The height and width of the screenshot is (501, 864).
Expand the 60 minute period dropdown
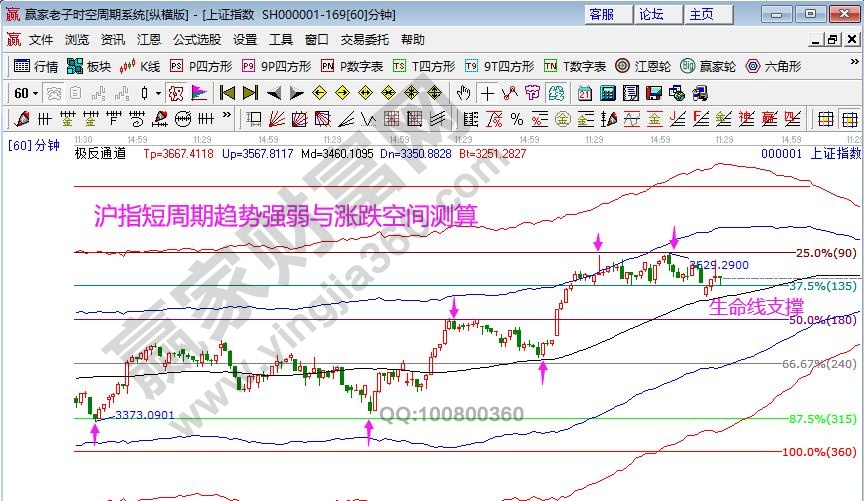(35, 93)
